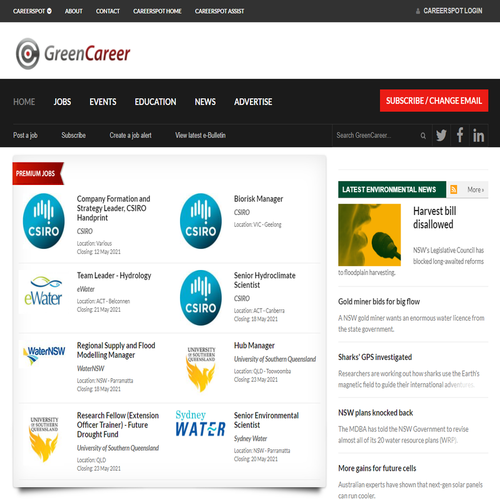500x500 pixels.
Task: Click the Subscribe sub-menu link
Action: tap(74, 135)
